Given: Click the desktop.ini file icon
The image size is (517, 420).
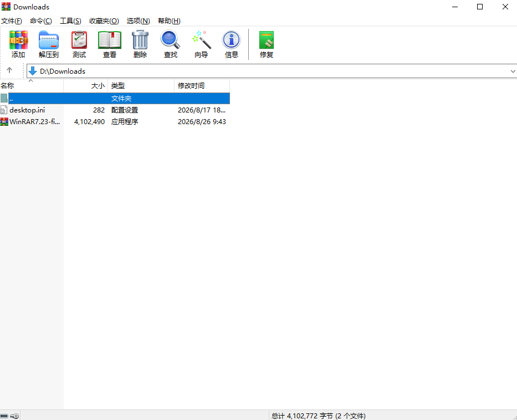Looking at the screenshot, I should coord(4,110).
